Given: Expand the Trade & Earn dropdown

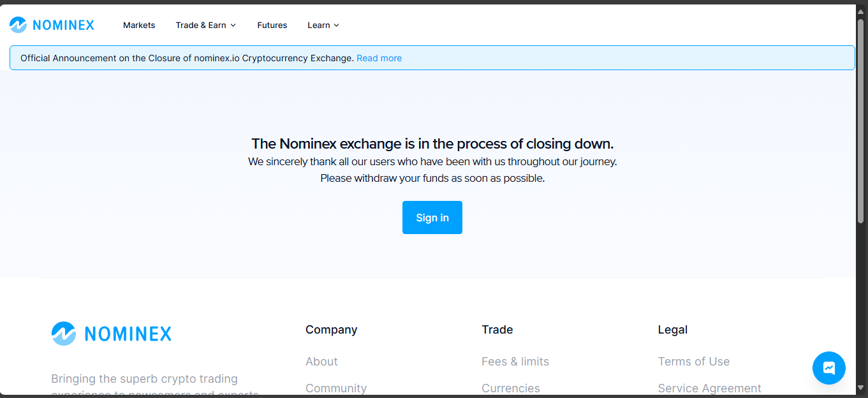Looking at the screenshot, I should (x=206, y=25).
